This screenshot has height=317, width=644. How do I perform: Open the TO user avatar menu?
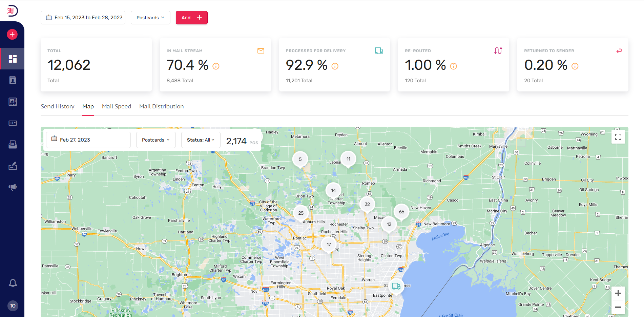13,306
